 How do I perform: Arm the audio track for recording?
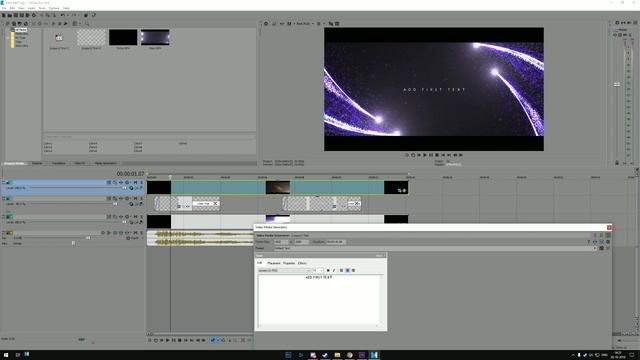tap(103, 233)
